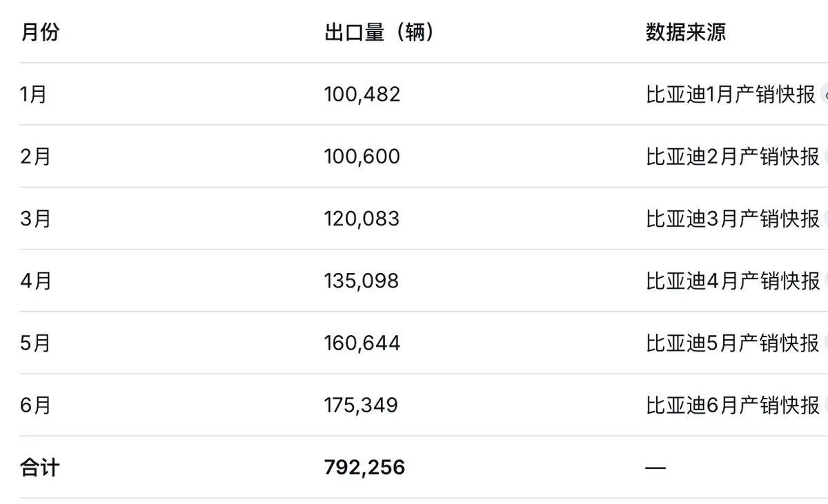Select the 3月 month cell
Viewport: 828px width, 504px height.
36,219
